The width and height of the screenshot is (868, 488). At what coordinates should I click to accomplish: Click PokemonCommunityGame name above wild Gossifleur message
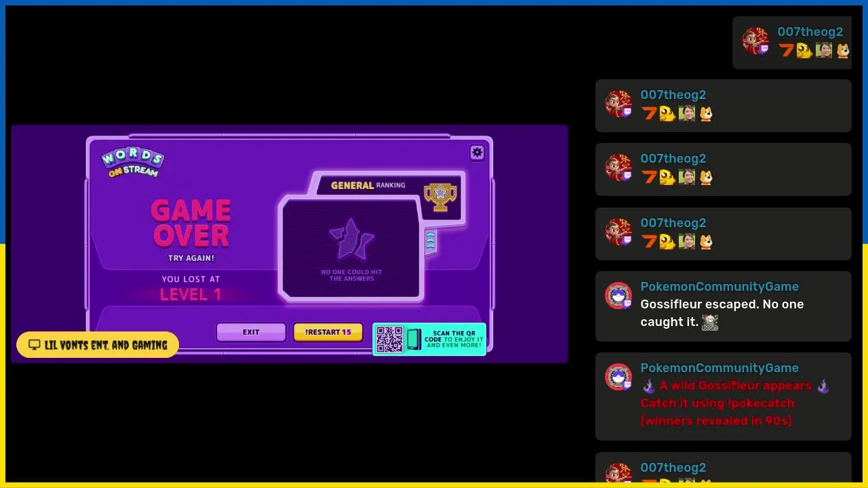click(719, 368)
